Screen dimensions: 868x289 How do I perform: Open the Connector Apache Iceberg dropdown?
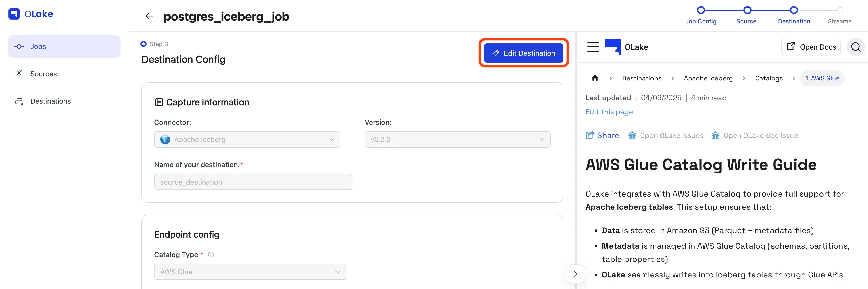tap(247, 139)
